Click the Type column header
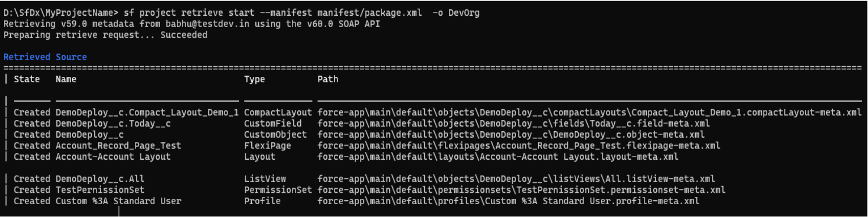868x217 pixels. point(254,79)
